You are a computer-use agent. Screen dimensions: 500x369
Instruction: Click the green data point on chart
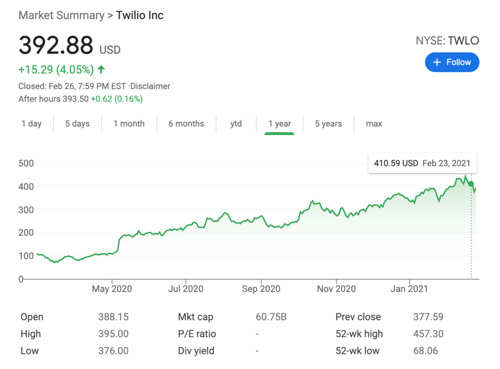[471, 184]
